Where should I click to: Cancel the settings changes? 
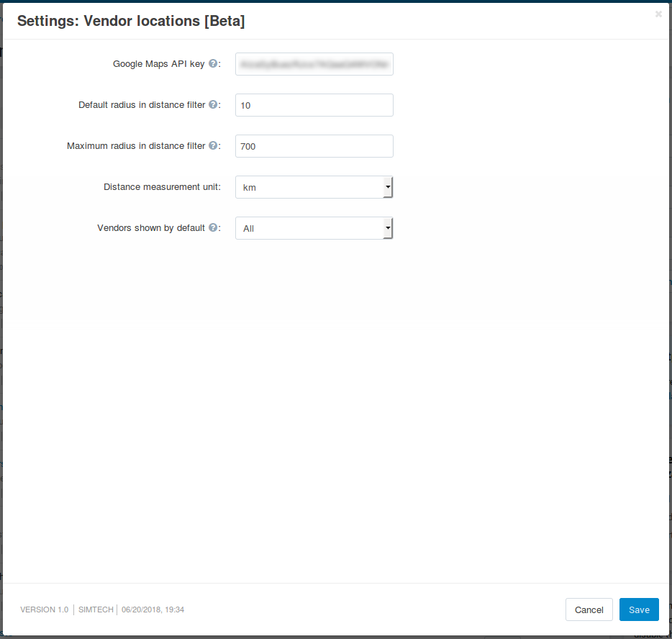click(589, 609)
